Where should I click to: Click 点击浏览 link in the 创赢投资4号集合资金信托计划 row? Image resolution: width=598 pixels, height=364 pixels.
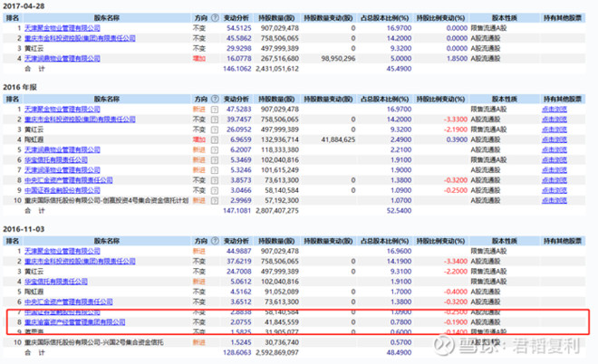555,200
